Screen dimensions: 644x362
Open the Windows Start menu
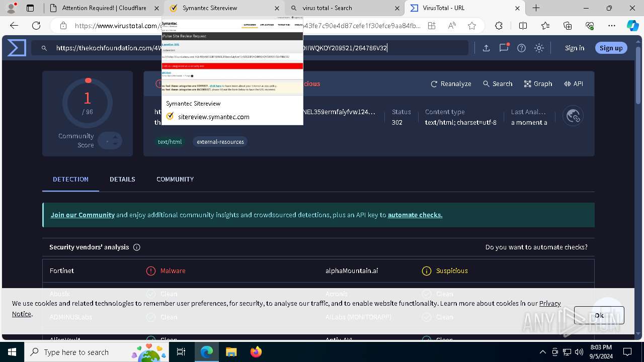(x=12, y=352)
